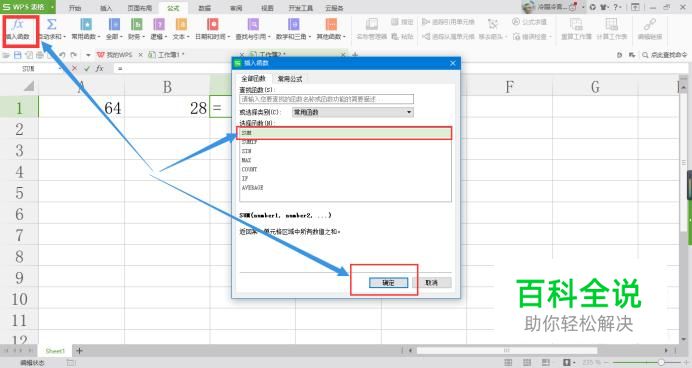Open the 插入 ribbon tab
The width and height of the screenshot is (692, 368).
point(106,8)
